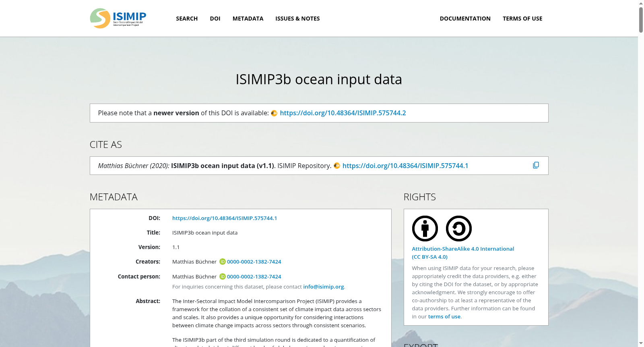Click the scrollbar up arrow
The height and width of the screenshot is (347, 644).
[641, 3]
